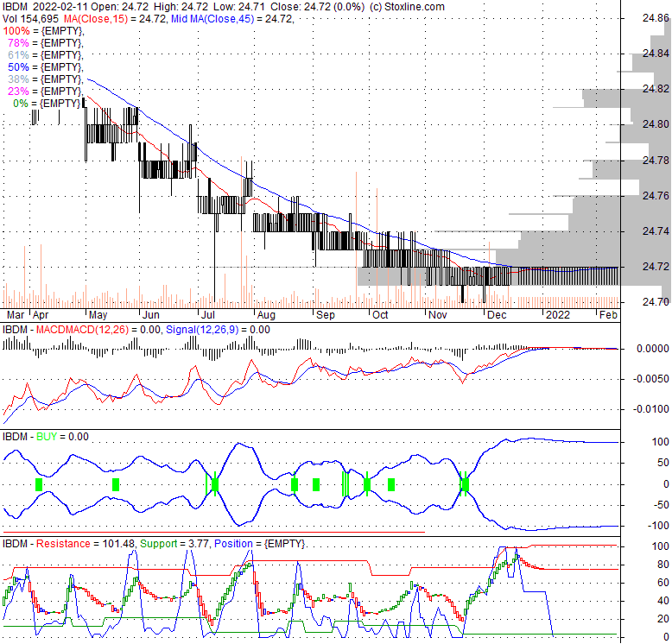Click the 24.82 price axis value

(x=656, y=89)
